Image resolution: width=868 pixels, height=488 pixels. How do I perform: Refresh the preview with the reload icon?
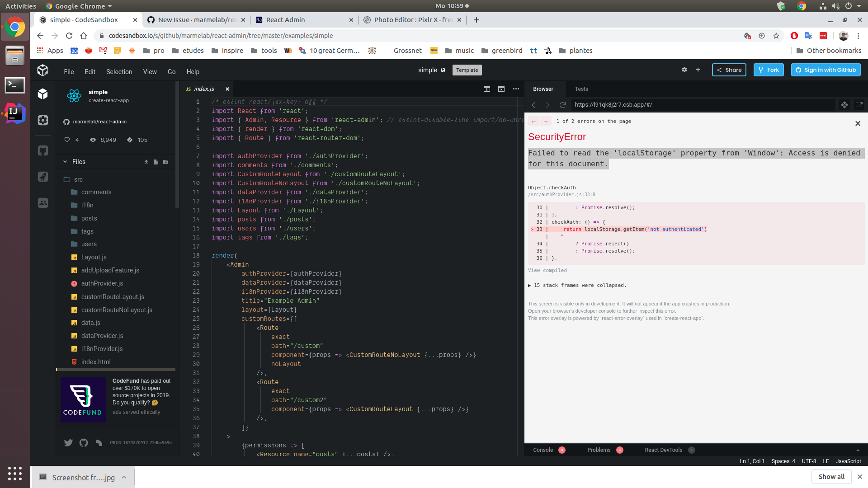tap(563, 105)
